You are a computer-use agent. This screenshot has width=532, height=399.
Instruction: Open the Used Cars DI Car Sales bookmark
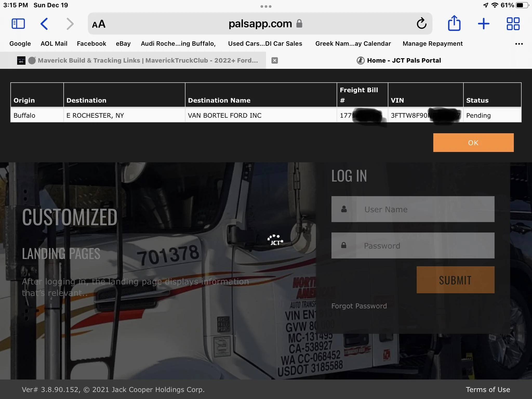tap(265, 44)
